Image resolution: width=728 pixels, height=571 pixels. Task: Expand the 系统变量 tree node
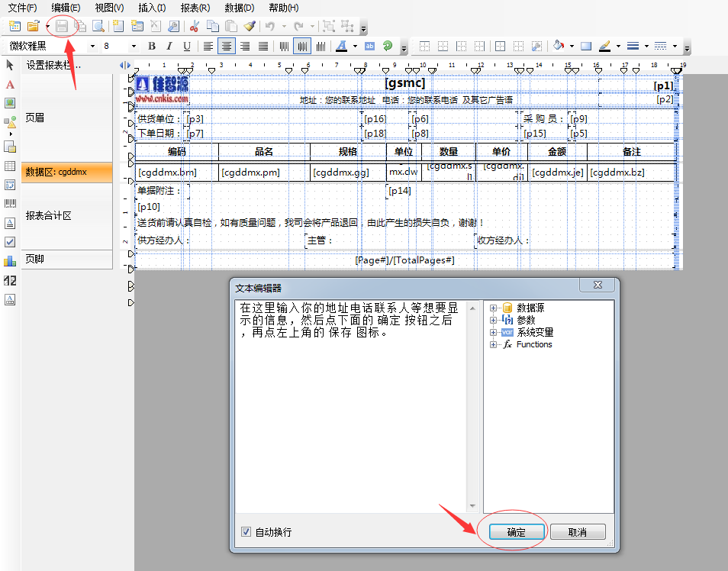tap(493, 333)
